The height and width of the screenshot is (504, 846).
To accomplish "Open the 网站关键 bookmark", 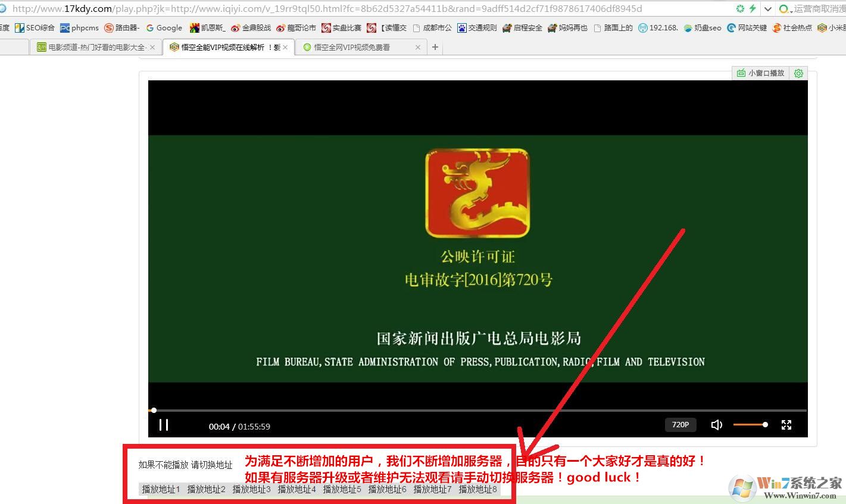I will [747, 28].
